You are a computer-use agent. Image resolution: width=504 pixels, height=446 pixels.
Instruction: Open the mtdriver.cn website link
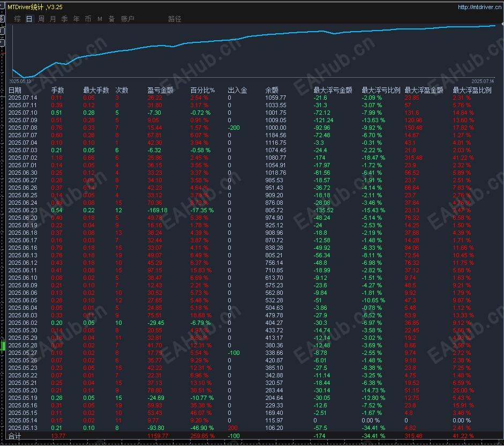(478, 7)
